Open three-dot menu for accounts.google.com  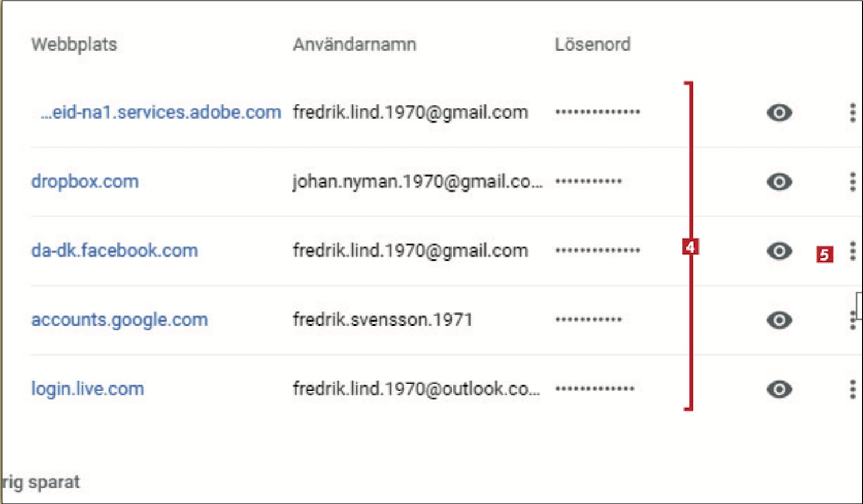click(852, 320)
